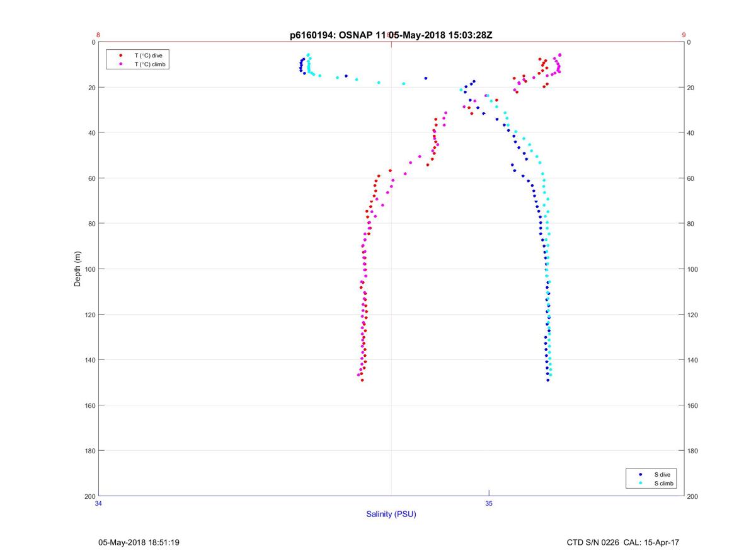Select the "Depth (m)" axis label
Screen dimensions: 756x558
point(78,269)
